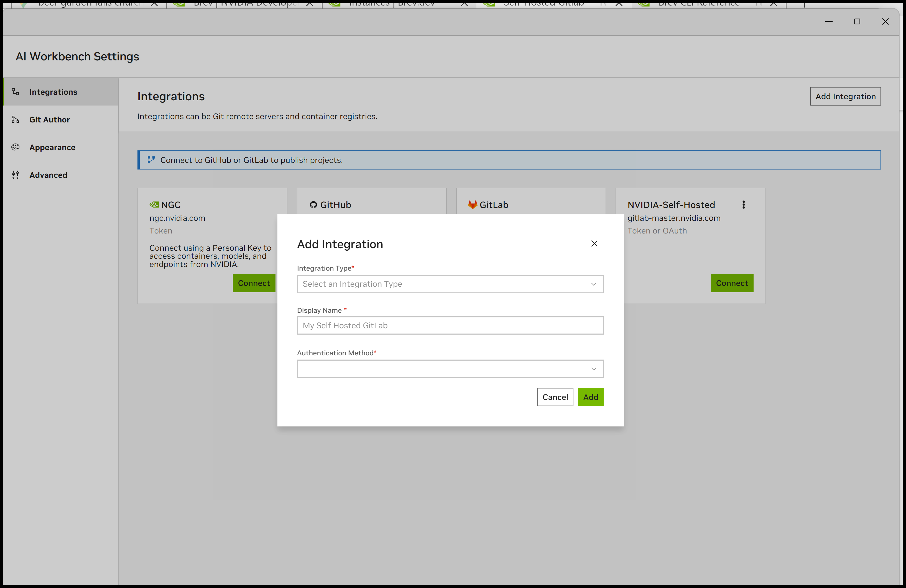Close the Add Integration dialog with X
Image resolution: width=906 pixels, height=588 pixels.
(x=594, y=243)
